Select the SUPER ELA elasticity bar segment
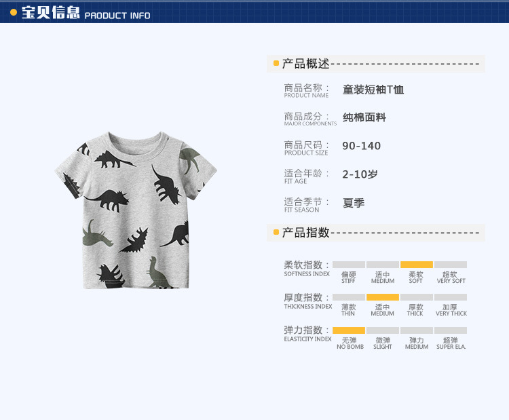The image size is (509, 420). (451, 330)
